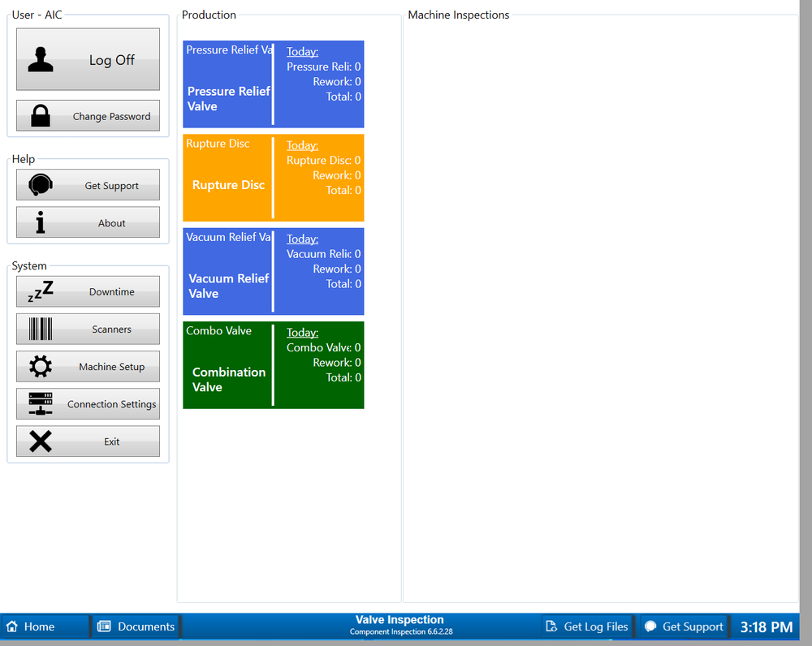Click the 'Valve Inspection' title in bottom bar
The height and width of the screenshot is (646, 812).
[400, 619]
